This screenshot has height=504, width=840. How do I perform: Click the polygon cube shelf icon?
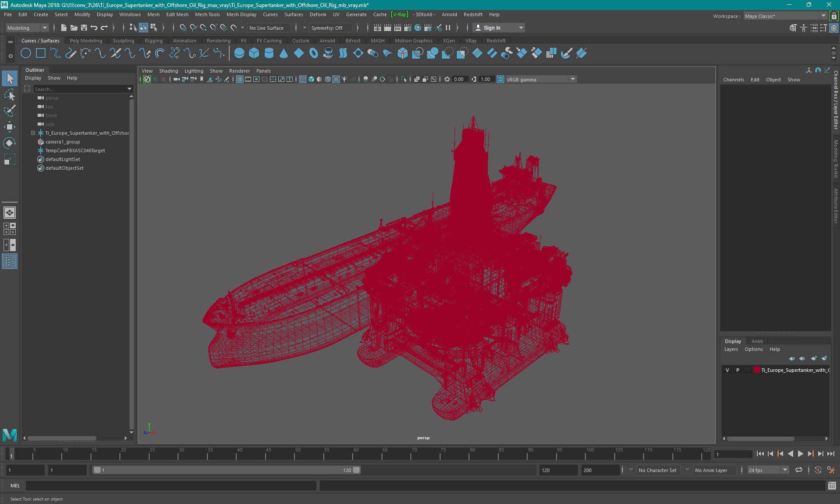click(254, 53)
